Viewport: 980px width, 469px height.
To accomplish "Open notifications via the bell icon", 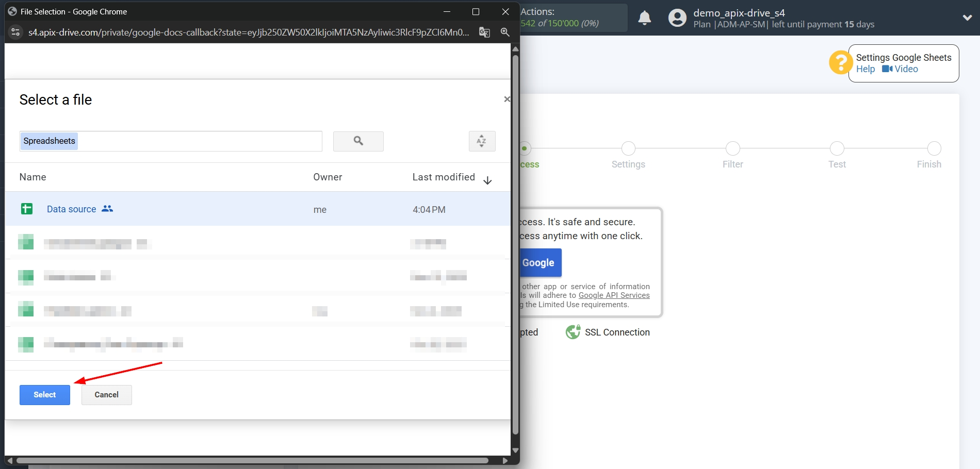I will click(x=644, y=18).
